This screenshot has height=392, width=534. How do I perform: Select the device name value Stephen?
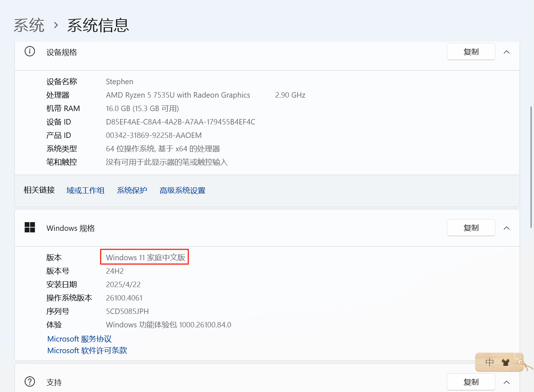point(119,82)
